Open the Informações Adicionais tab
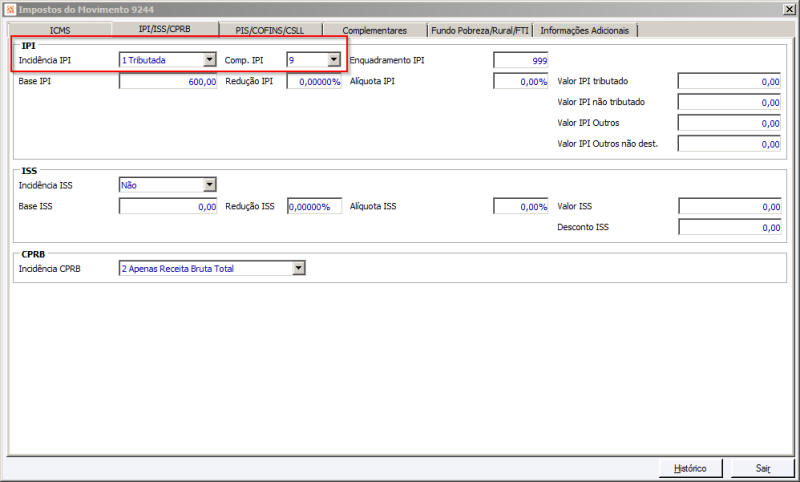The image size is (800, 482). (x=585, y=30)
